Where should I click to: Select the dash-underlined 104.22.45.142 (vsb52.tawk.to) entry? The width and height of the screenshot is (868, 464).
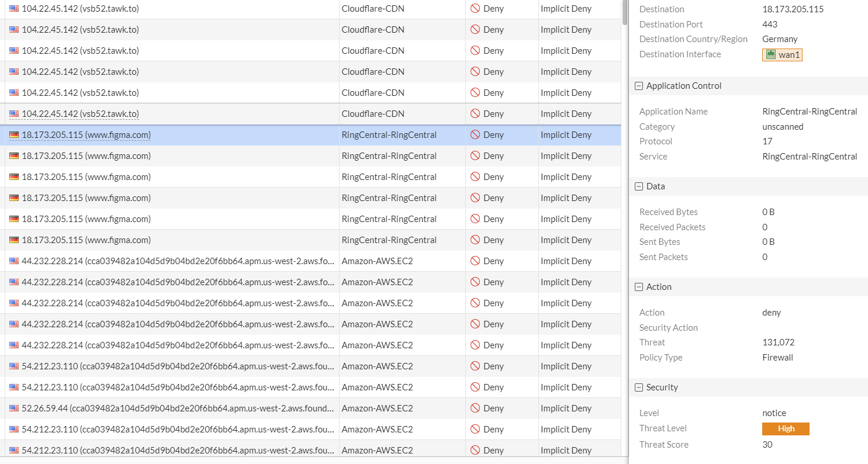(x=80, y=114)
